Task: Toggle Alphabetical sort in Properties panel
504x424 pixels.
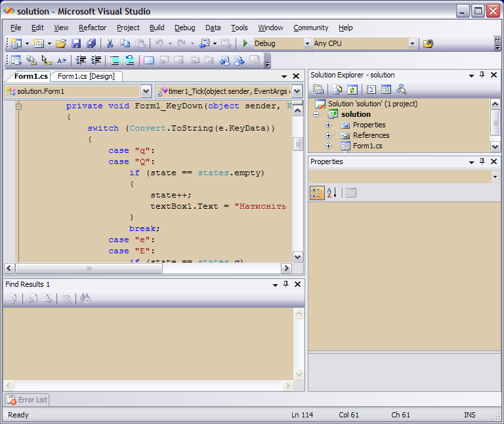Action: [x=331, y=193]
